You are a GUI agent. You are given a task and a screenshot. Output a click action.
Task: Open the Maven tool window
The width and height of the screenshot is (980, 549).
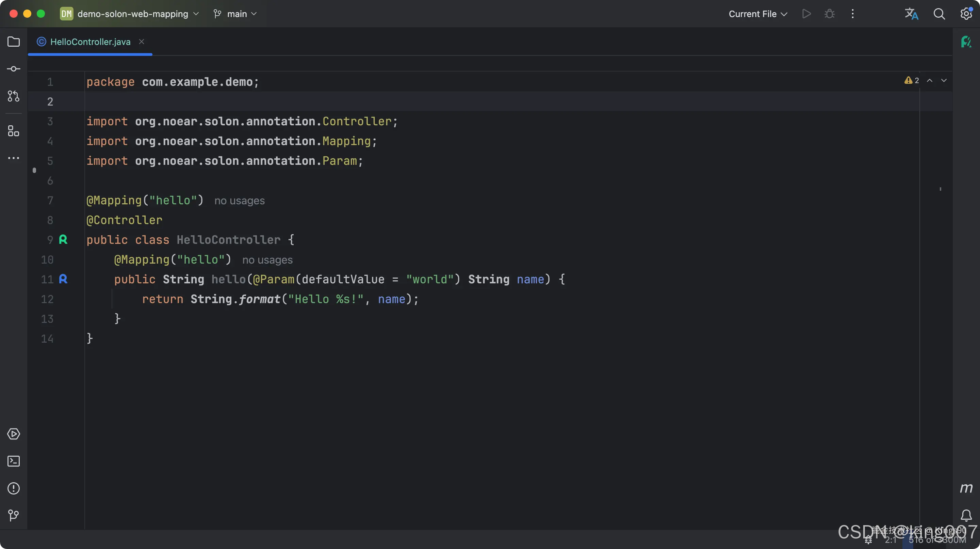966,488
